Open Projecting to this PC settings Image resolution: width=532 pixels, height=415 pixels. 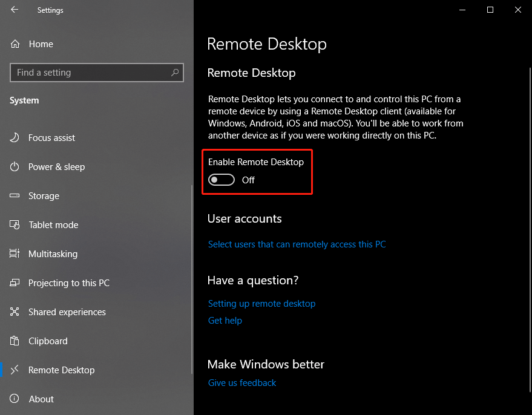click(68, 283)
